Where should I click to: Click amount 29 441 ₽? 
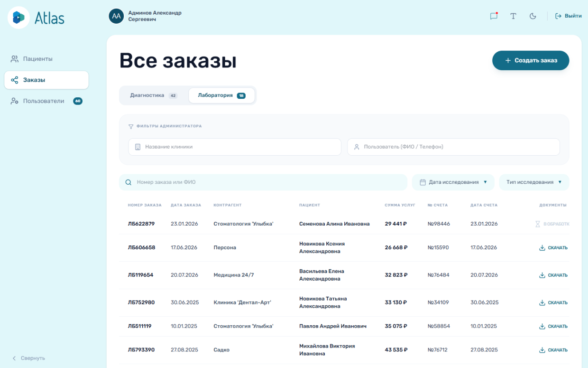396,224
